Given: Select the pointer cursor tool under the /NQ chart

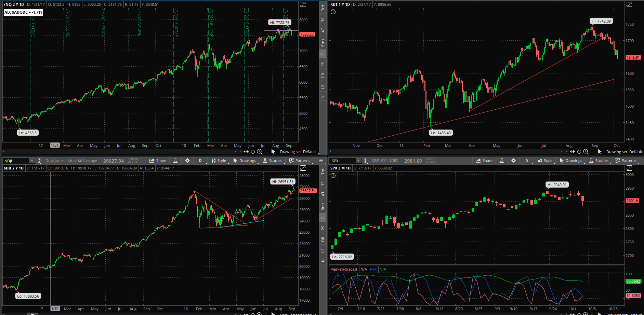Looking at the screenshot, I should pyautogui.click(x=273, y=151).
